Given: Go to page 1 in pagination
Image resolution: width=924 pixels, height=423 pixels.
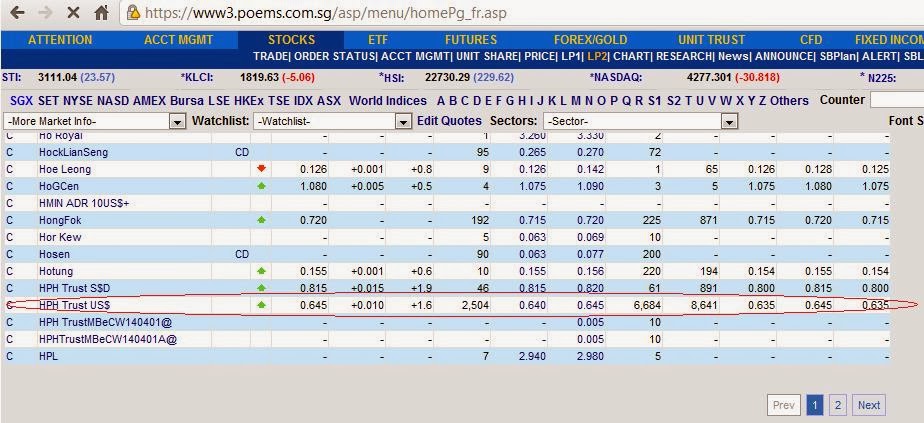Looking at the screenshot, I should tap(815, 405).
